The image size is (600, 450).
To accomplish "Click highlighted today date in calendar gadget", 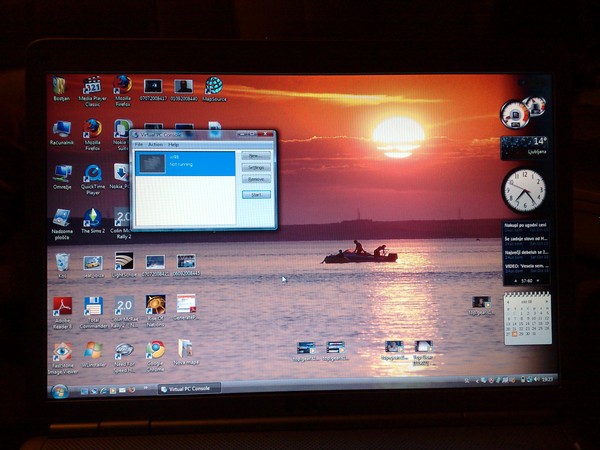I will 515,334.
